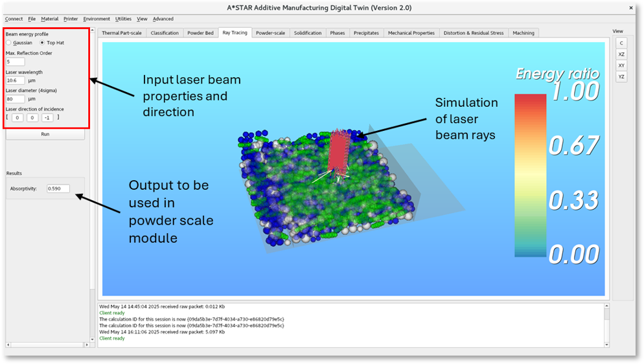Switch to the Thermal Part-scale tab
The image size is (644, 364).
(x=122, y=33)
